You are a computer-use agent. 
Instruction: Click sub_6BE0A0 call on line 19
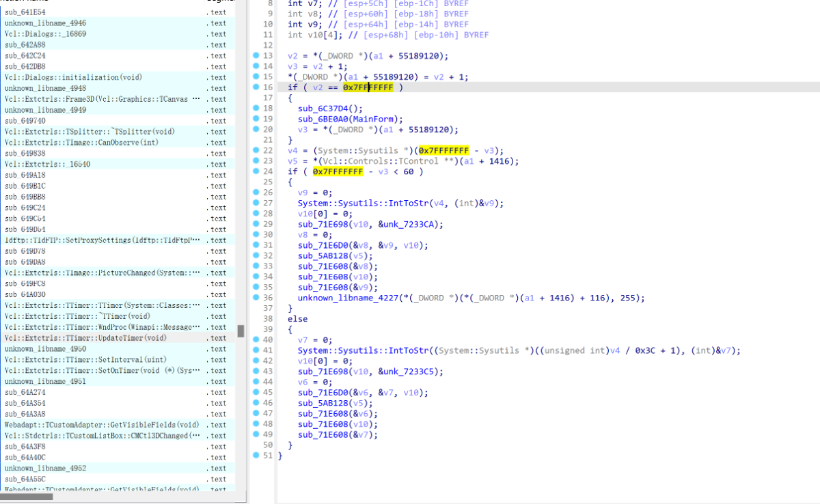(x=324, y=119)
